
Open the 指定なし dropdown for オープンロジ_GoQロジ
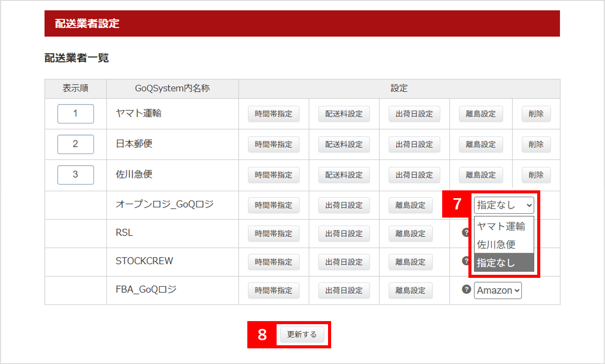click(x=503, y=205)
